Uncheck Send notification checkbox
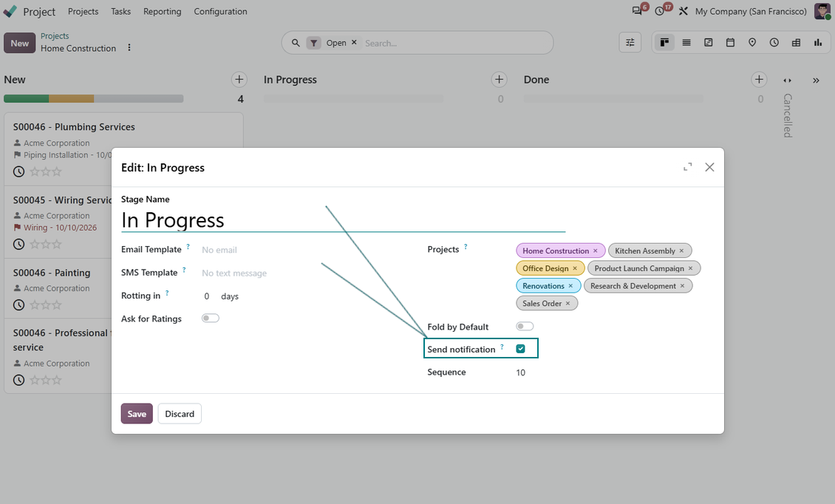 point(521,348)
